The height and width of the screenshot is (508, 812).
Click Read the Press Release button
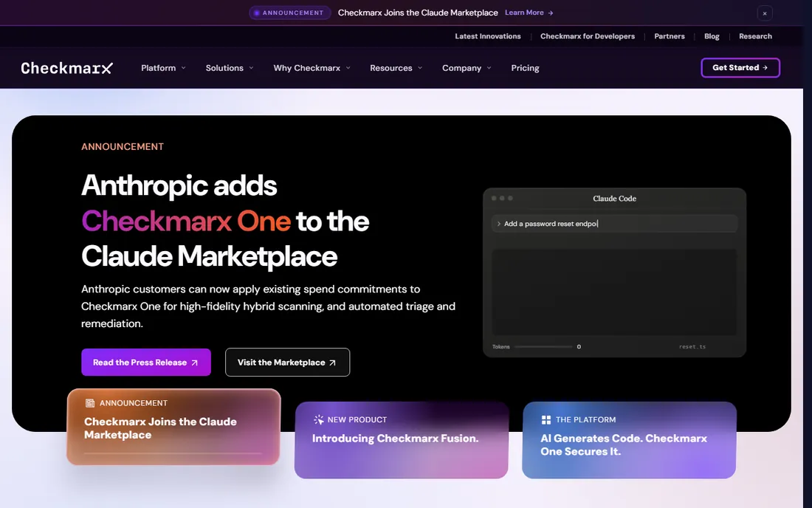pos(146,362)
